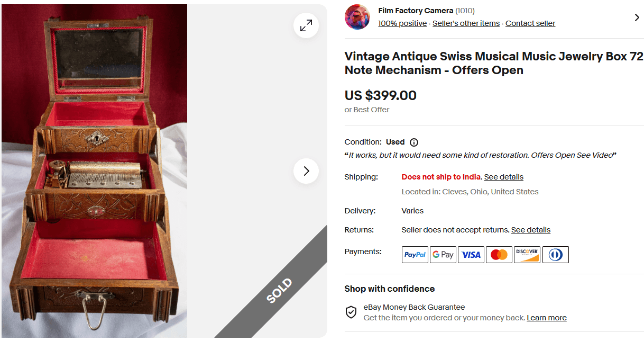
Task: Select the Mastercard payment icon
Action: (x=499, y=255)
